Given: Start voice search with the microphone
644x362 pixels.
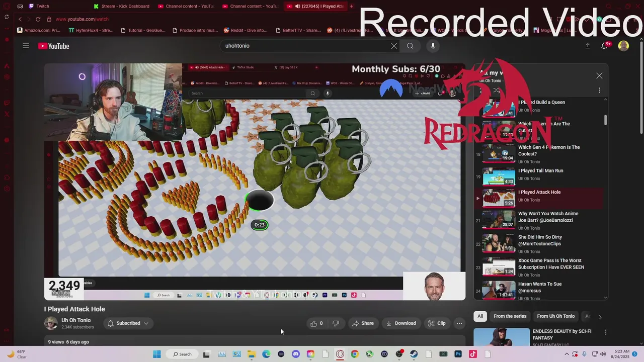Looking at the screenshot, I should (433, 46).
